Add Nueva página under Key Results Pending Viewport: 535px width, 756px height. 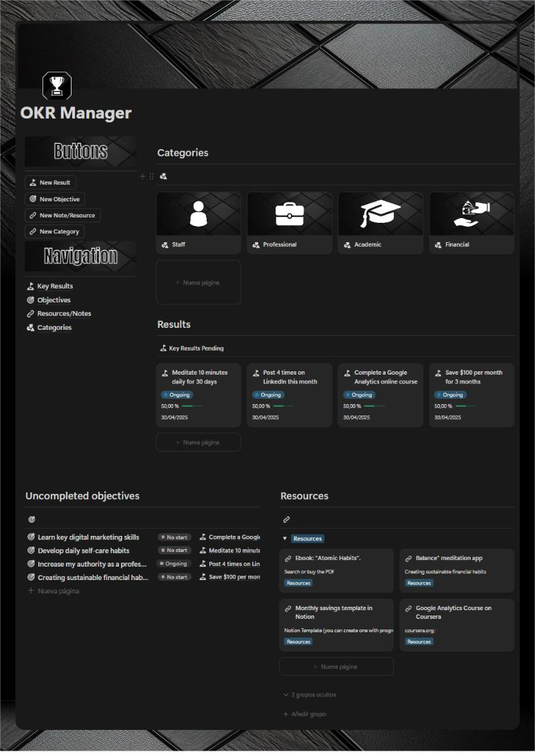click(199, 442)
